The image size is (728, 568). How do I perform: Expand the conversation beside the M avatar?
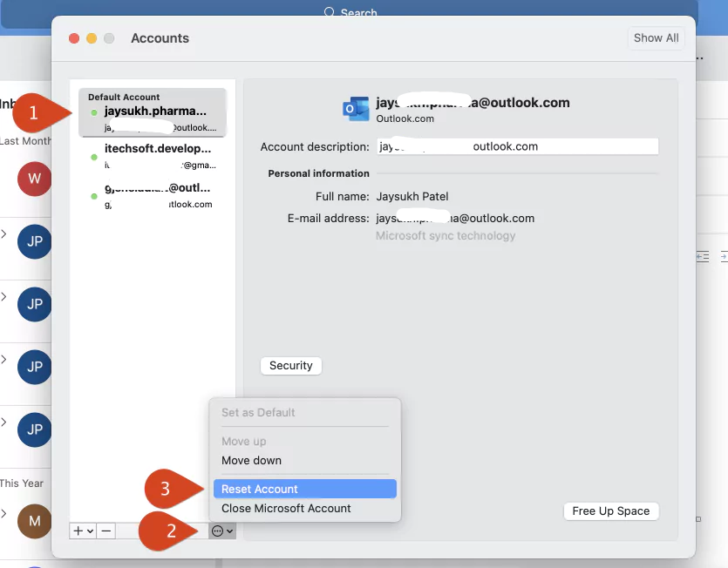pyautogui.click(x=3, y=513)
